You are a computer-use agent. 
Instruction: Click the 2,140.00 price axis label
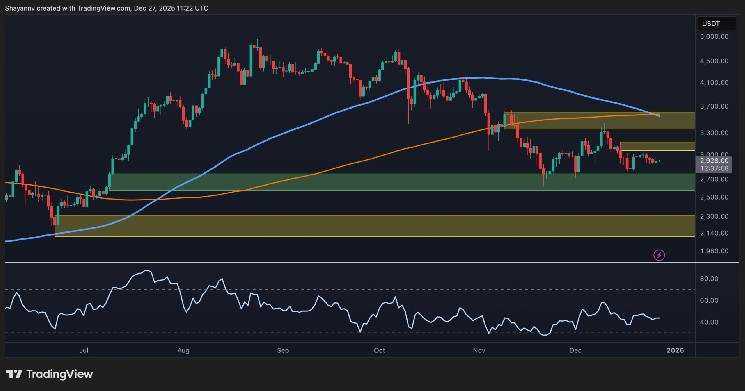pyautogui.click(x=714, y=233)
